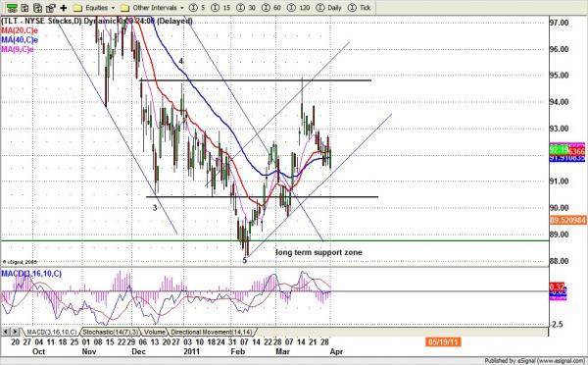Click the wave label 4 annotation
The image size is (588, 365).
[x=180, y=61]
